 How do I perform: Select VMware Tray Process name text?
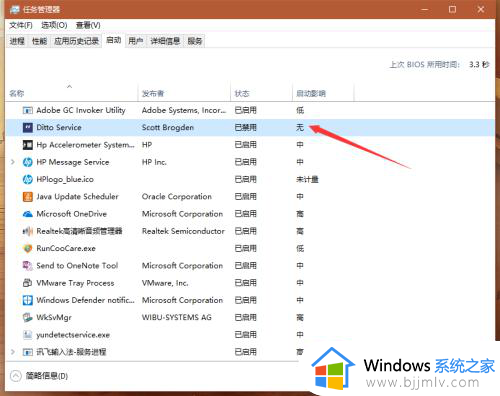(75, 283)
